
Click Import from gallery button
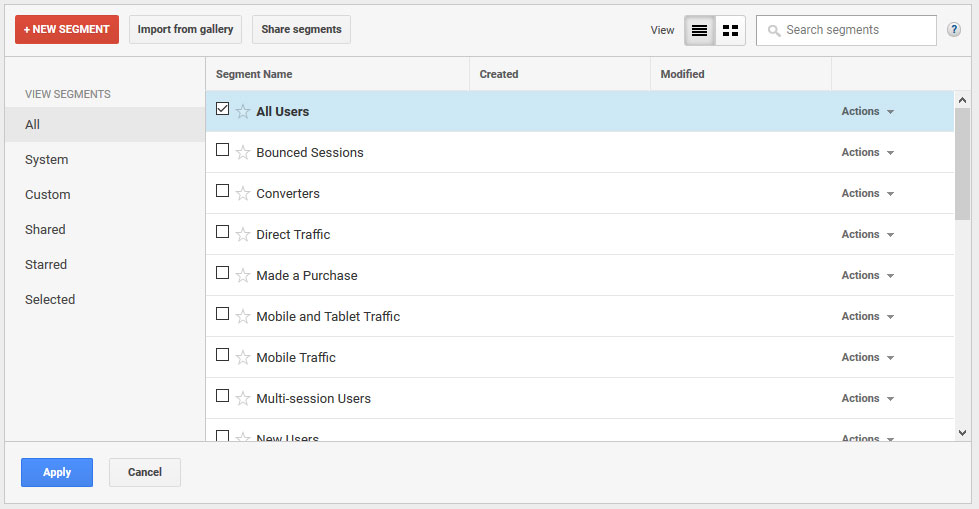coord(185,29)
